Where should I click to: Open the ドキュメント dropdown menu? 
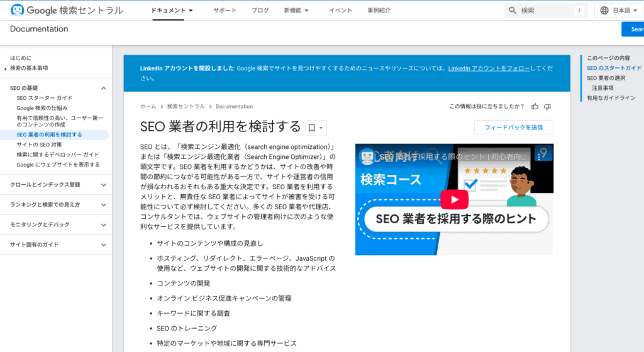pyautogui.click(x=172, y=10)
